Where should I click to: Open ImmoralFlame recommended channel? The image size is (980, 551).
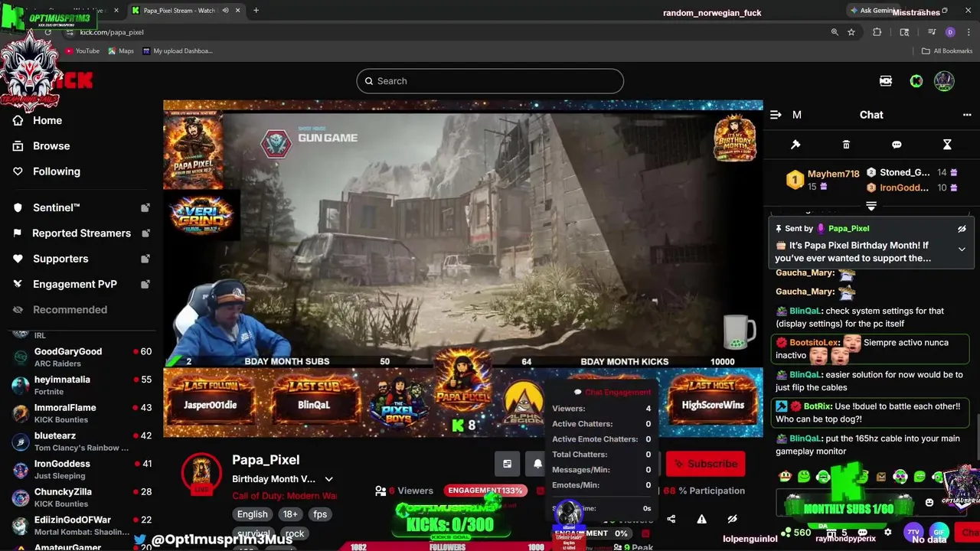[x=82, y=413]
